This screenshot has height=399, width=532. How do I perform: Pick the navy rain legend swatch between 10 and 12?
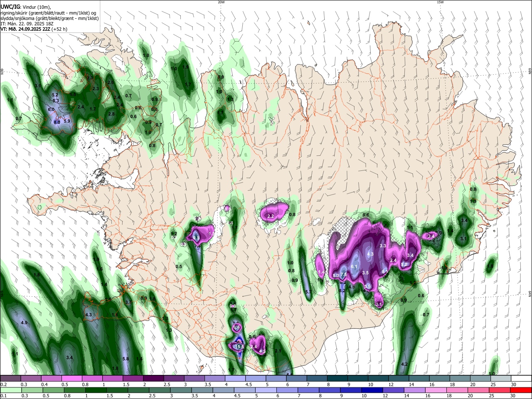[372, 390]
